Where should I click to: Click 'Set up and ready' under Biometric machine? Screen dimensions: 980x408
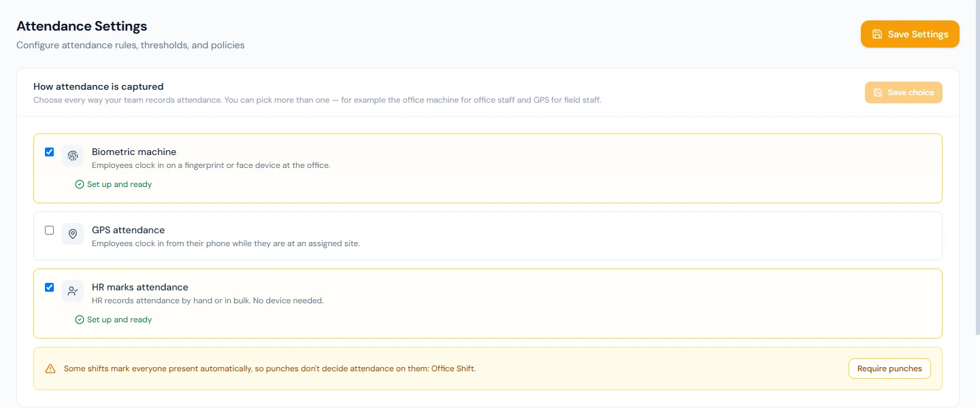[x=119, y=184]
